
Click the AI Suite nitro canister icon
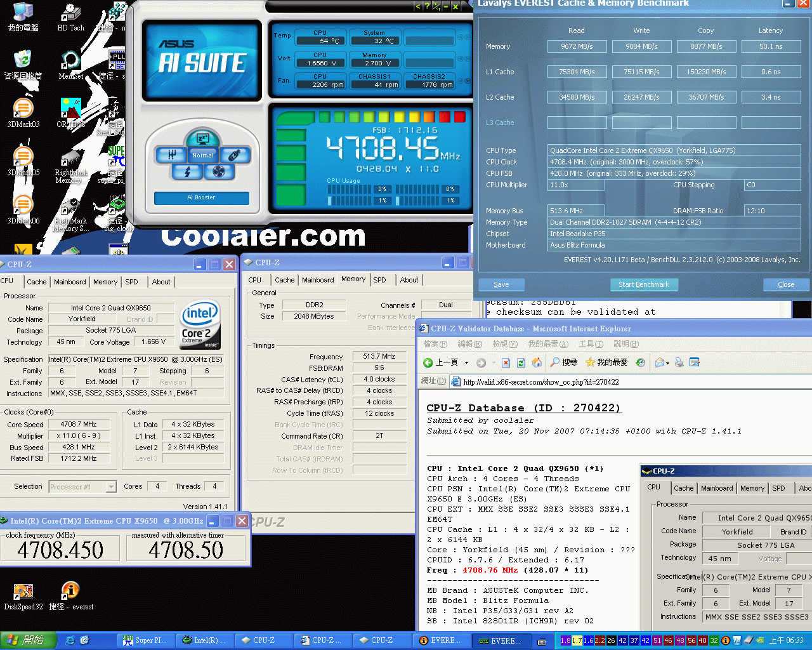[234, 155]
